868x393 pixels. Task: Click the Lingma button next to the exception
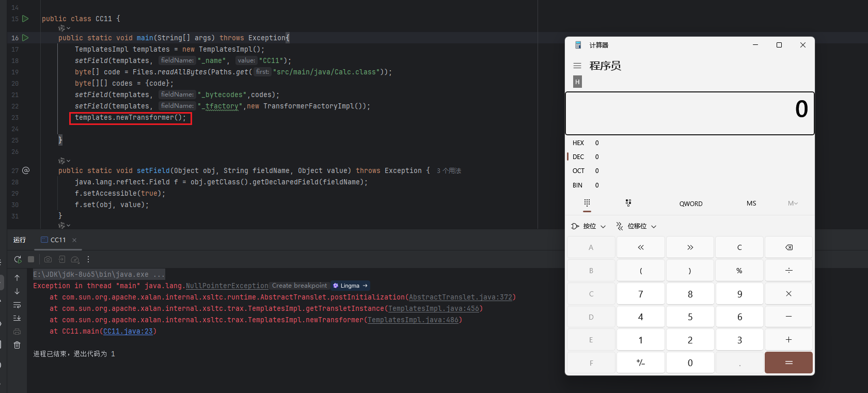pyautogui.click(x=350, y=286)
